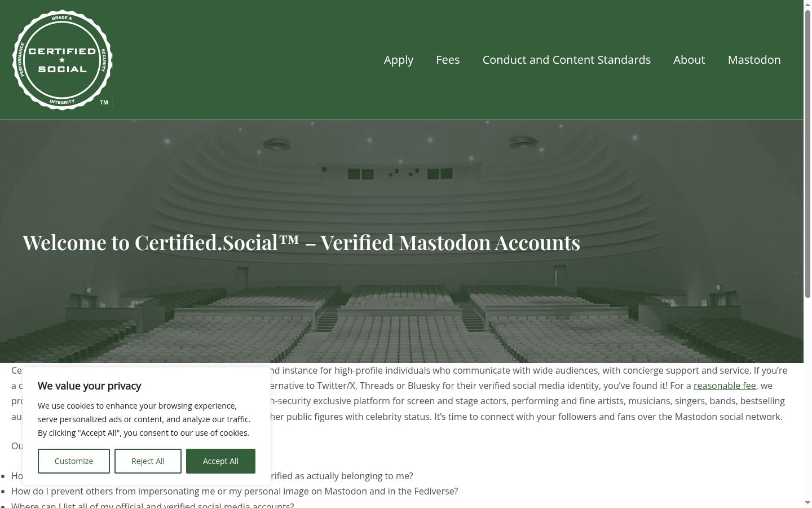Open the Mastodon nav link
Screen dimensions: 812x508
click(x=754, y=60)
